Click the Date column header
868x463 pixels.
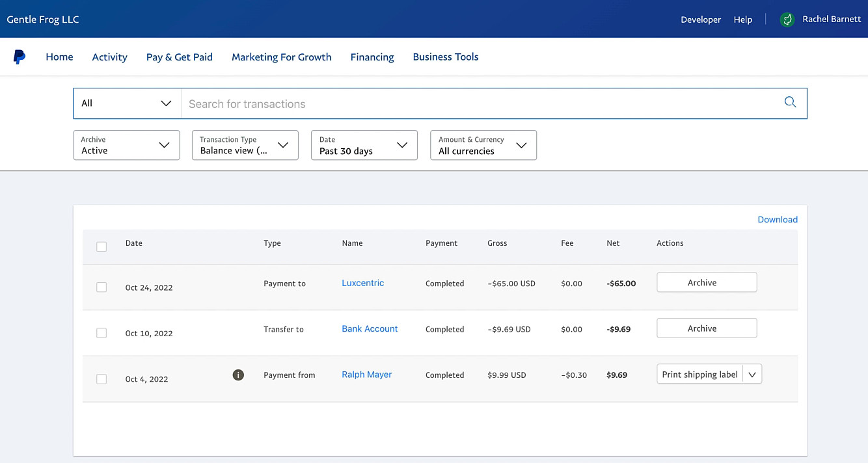pos(133,243)
